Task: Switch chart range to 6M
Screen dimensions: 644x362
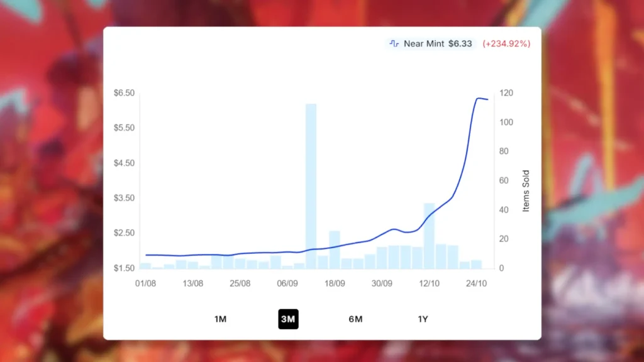Action: coord(356,319)
